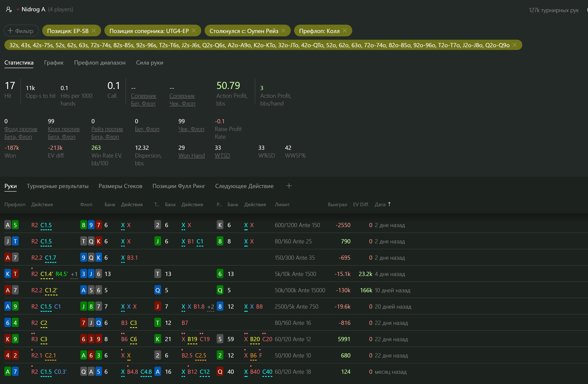Open the Префлоп диапазон tab
The height and width of the screenshot is (384, 588).
(x=100, y=63)
